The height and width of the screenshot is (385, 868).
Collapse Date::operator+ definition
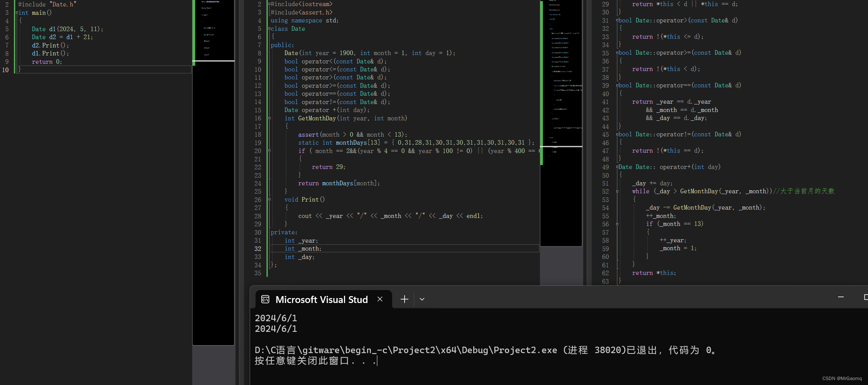click(x=617, y=167)
